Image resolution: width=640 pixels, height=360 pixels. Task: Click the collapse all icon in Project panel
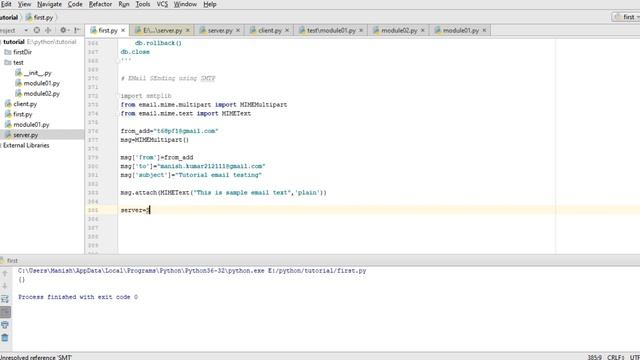pyautogui.click(x=48, y=30)
